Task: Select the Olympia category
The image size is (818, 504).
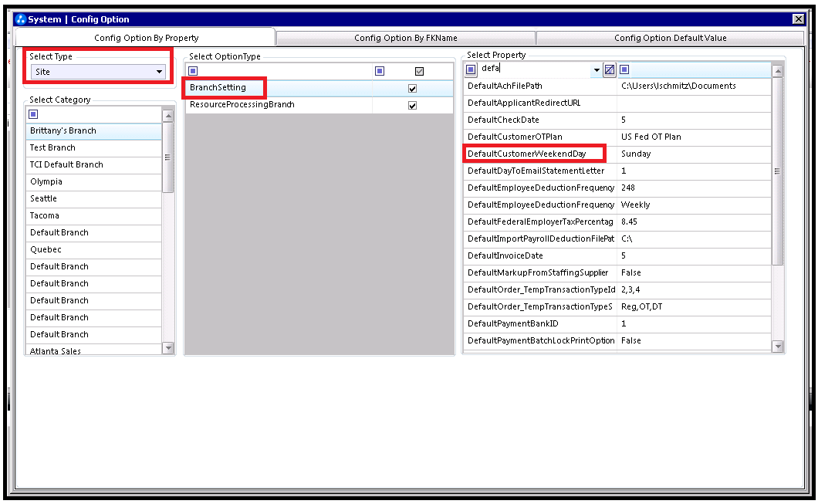Action: click(x=46, y=181)
